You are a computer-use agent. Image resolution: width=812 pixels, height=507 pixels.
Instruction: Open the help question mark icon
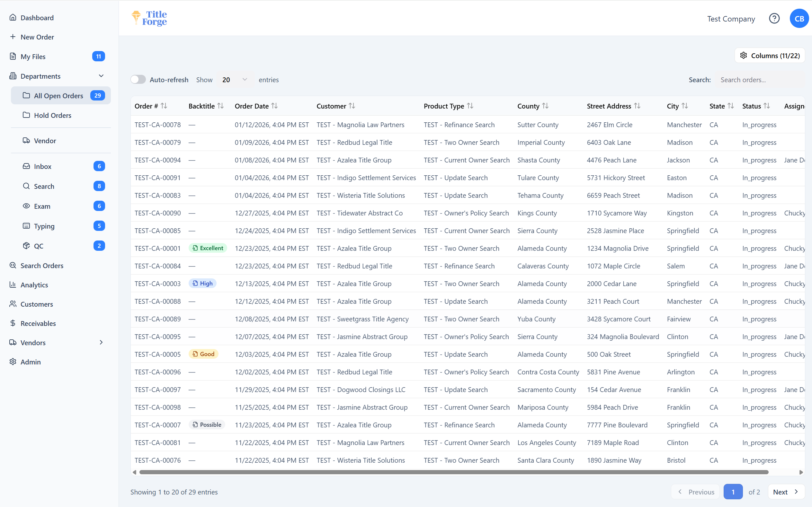pos(774,18)
